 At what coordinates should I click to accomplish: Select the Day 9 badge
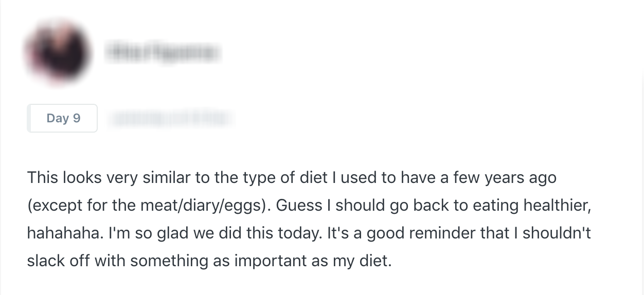point(62,118)
